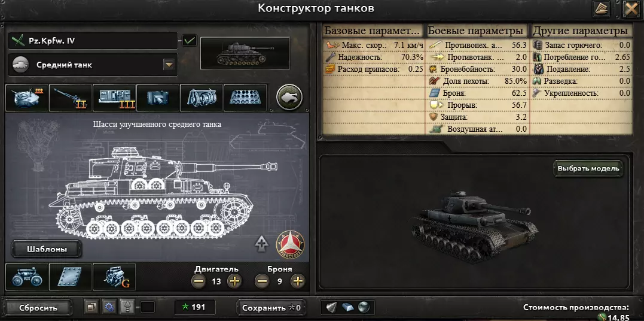644x321 pixels.
Task: Click the gear auto-upgrade icon in bottom bar
Action: (109, 307)
